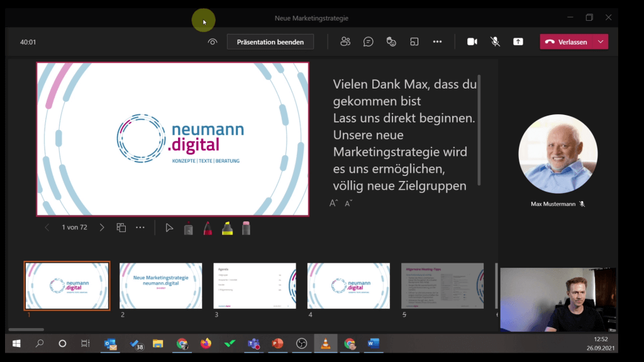
Task: Click the share content icon
Action: click(518, 42)
